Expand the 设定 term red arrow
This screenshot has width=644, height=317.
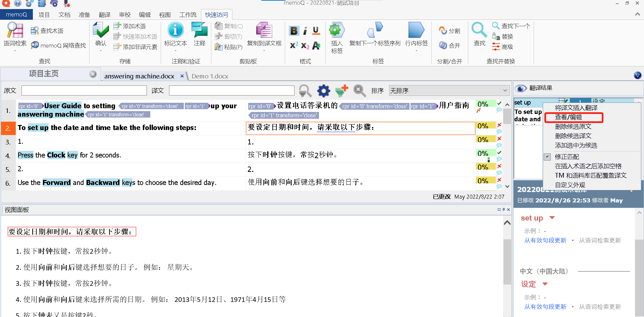coord(545,284)
